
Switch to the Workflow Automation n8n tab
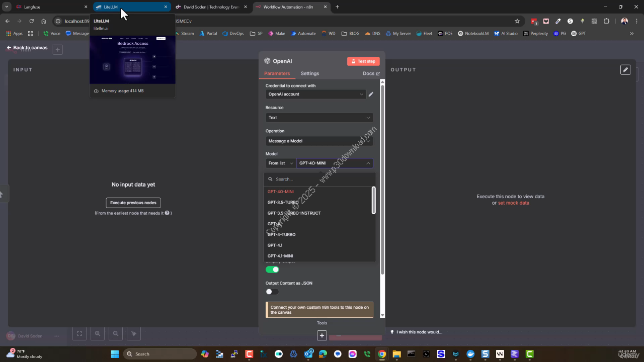(291, 7)
